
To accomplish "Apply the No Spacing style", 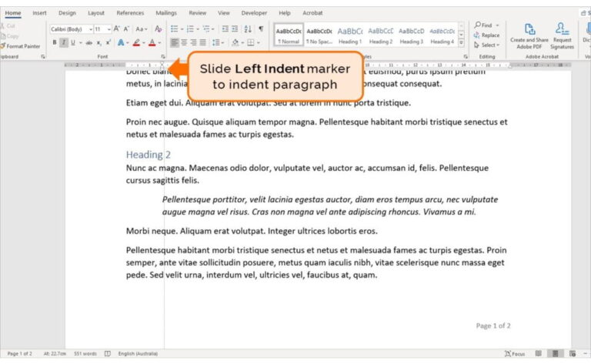I will (x=319, y=35).
